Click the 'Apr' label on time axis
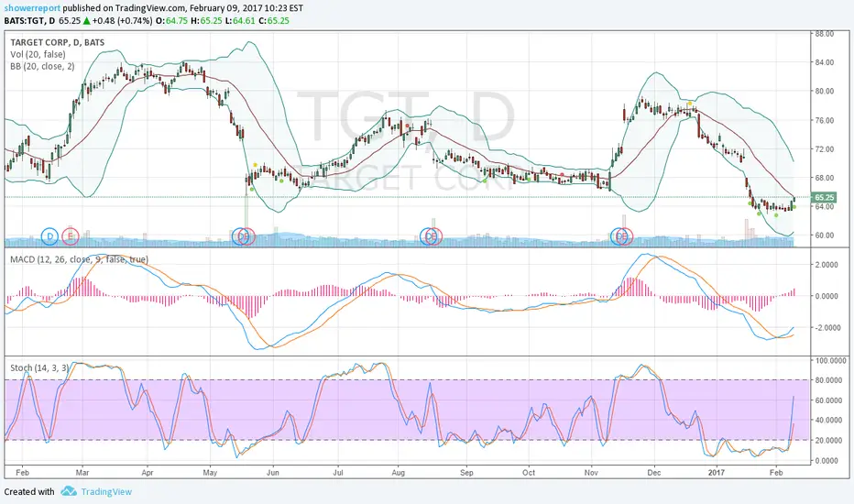The height and width of the screenshot is (504, 854). click(x=147, y=473)
